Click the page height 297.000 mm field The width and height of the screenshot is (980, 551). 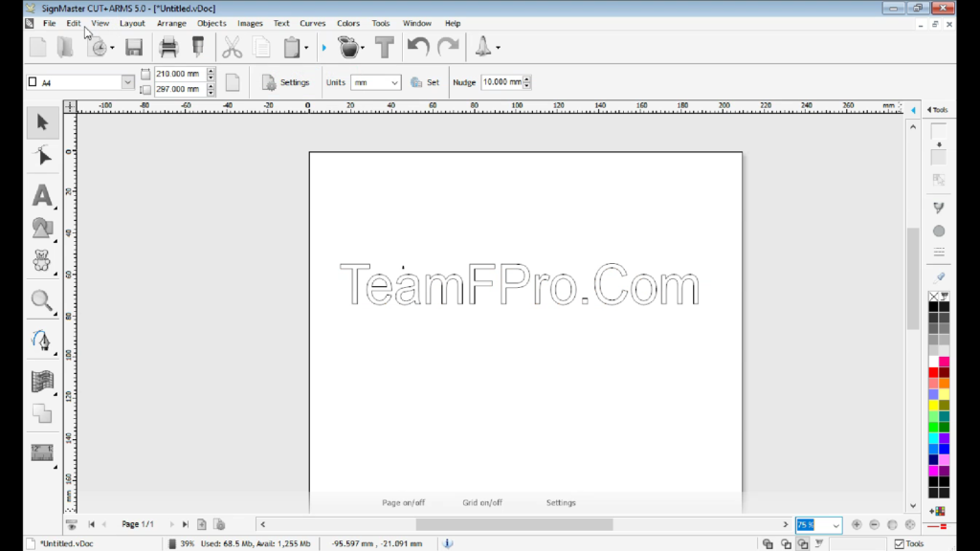(179, 89)
